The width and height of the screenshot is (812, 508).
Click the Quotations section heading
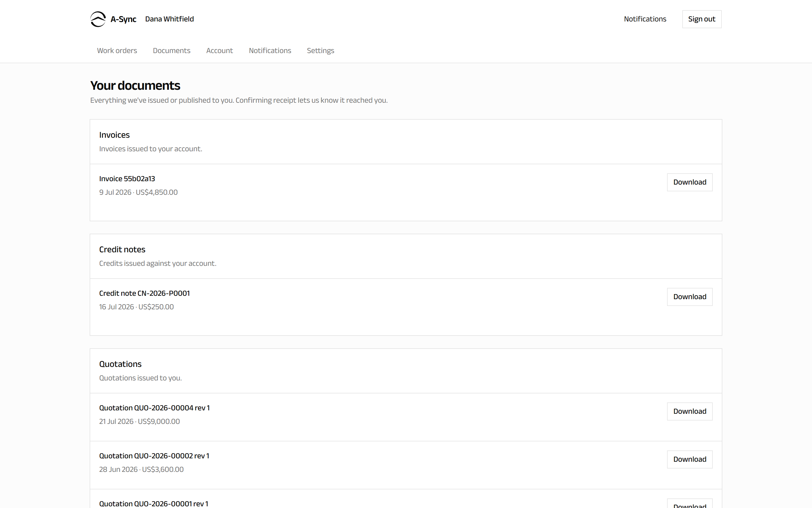120,364
